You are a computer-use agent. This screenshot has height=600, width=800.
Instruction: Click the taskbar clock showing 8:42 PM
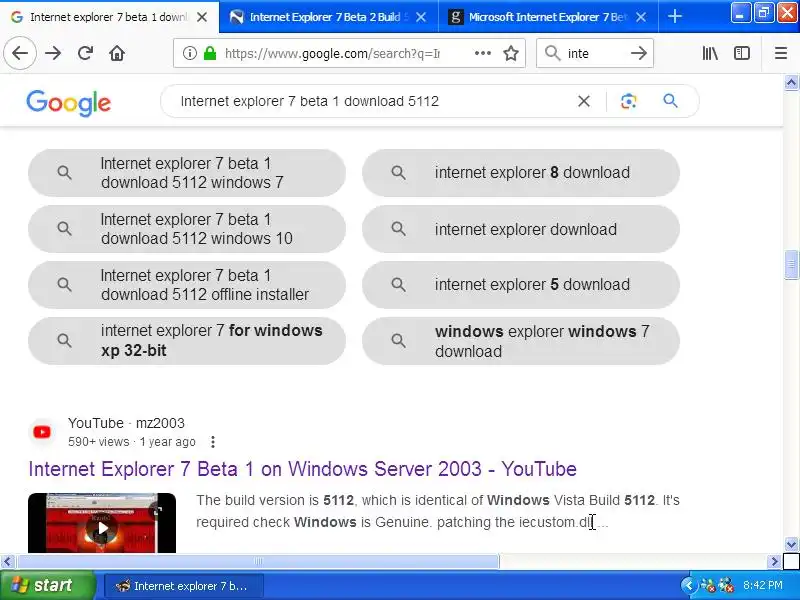click(762, 585)
